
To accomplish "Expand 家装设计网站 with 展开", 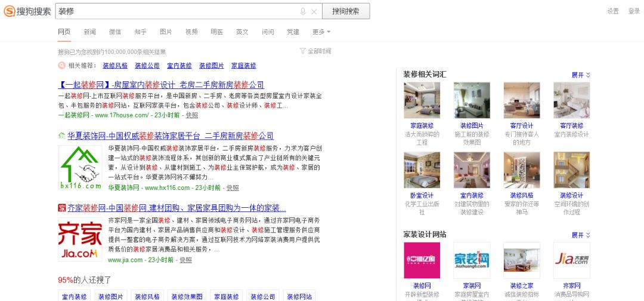I will coord(581,235).
